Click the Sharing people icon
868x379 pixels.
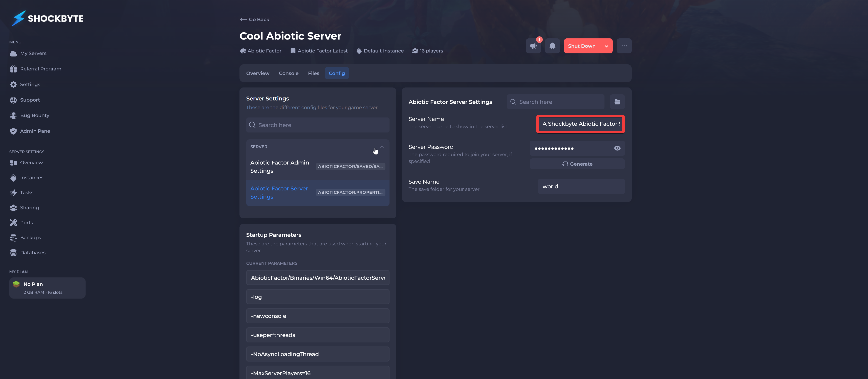(x=13, y=208)
